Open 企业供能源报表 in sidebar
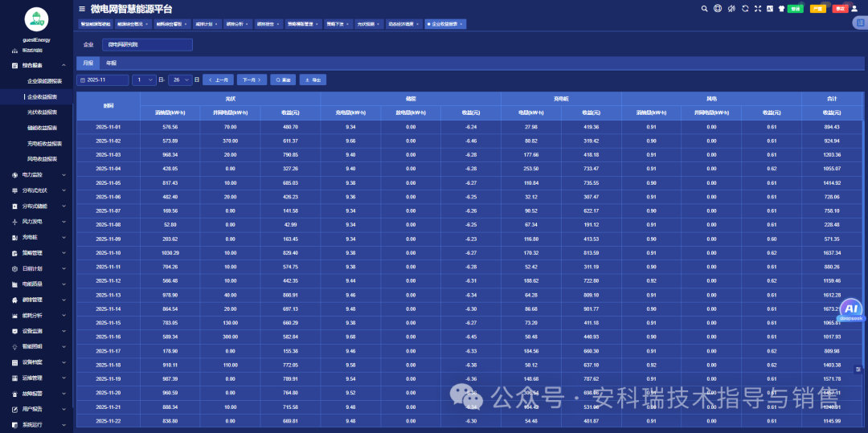This screenshot has width=868, height=433. click(x=45, y=81)
